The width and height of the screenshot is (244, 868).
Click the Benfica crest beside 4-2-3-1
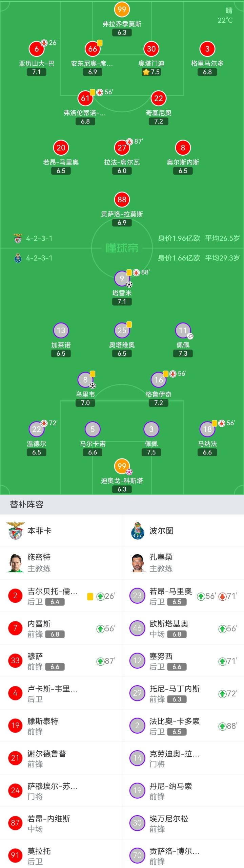click(18, 238)
